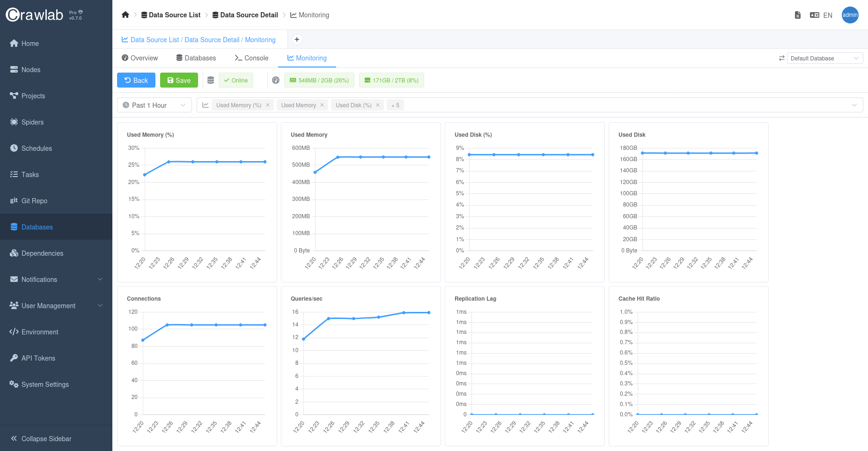
Task: Click the Save button
Action: click(x=179, y=80)
